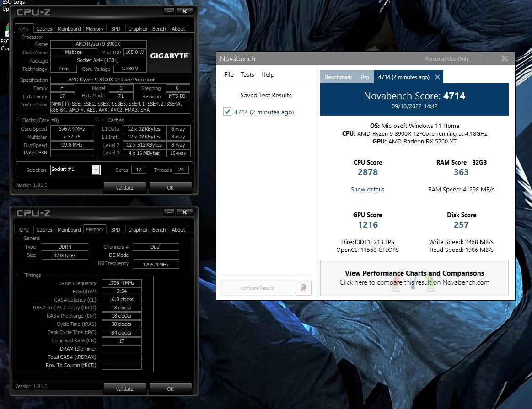Click the Novabench Score 4714 header
Screen dimensions: 532x409
click(x=414, y=100)
